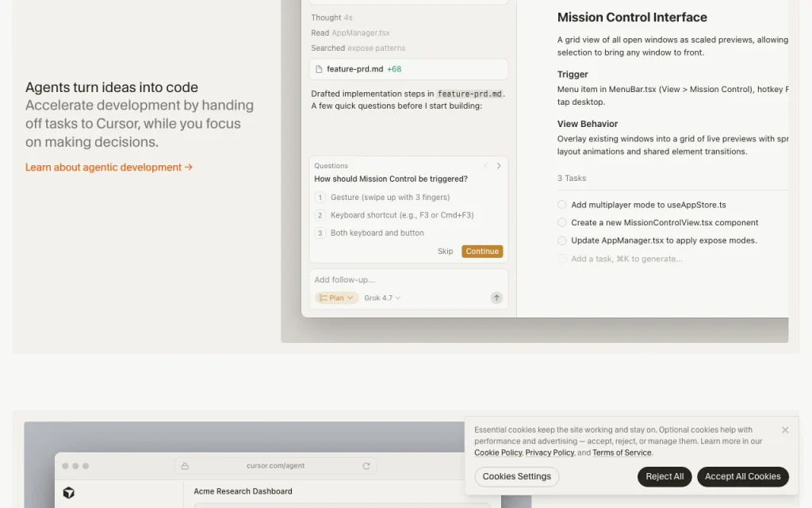Viewport: 812px width, 508px height.
Task: Click the reload icon in browser mockup
Action: (x=366, y=466)
